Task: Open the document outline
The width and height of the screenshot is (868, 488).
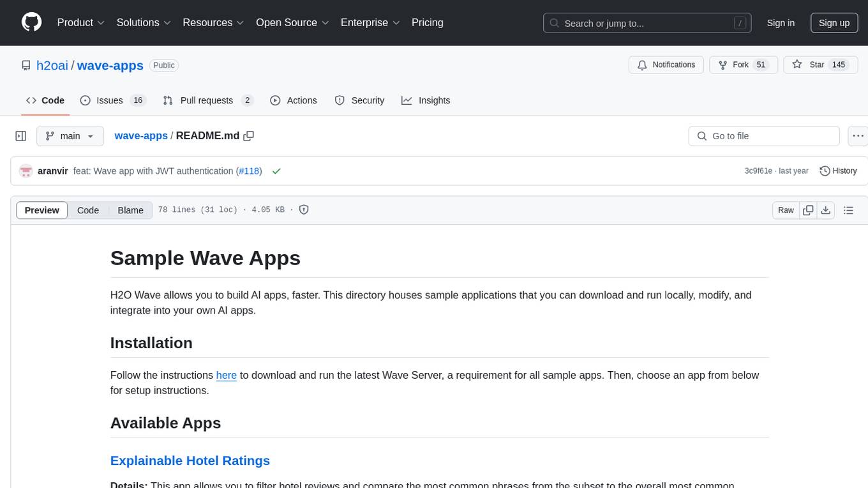Action: point(848,210)
